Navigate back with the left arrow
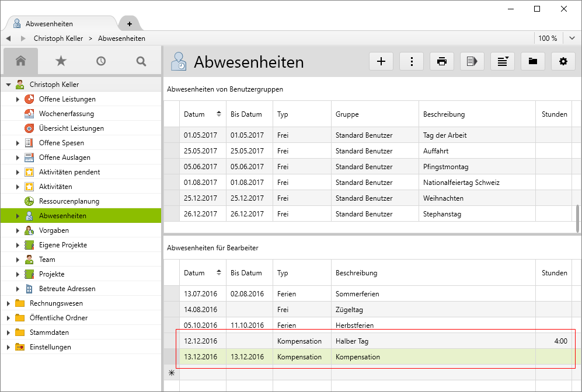 pos(9,38)
